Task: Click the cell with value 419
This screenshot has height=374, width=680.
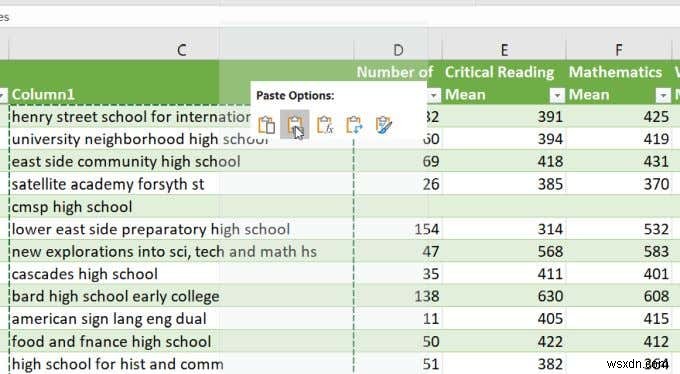Action: coord(619,139)
